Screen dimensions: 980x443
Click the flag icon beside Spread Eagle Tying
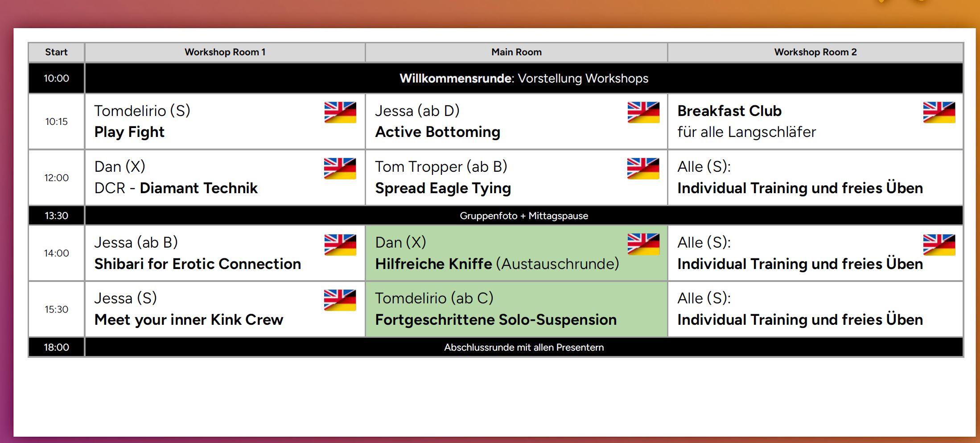pos(643,168)
